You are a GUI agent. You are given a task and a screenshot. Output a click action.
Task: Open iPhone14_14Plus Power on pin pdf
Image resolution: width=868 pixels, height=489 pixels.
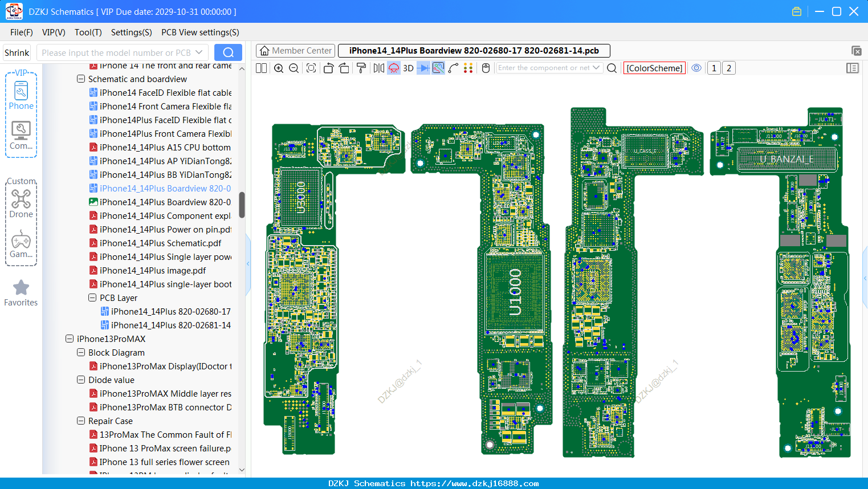pos(160,230)
